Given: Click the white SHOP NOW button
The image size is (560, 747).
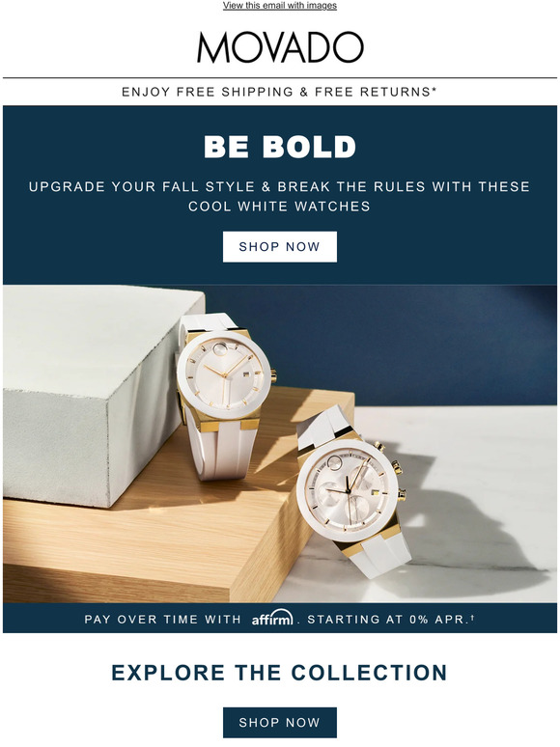Looking at the screenshot, I should pyautogui.click(x=280, y=247).
